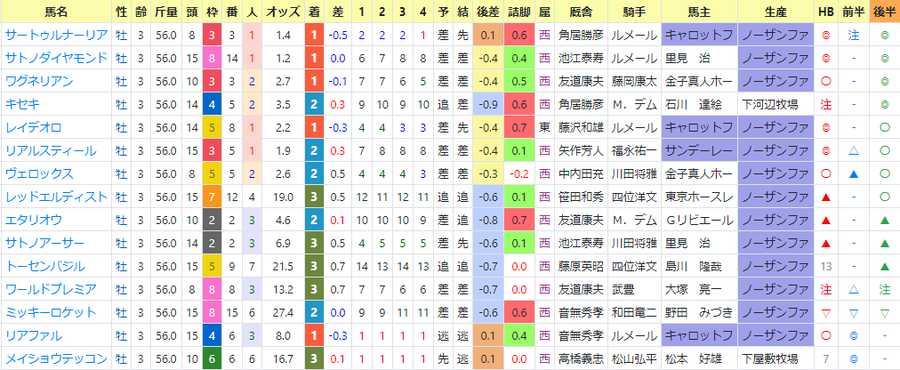
Task: Click blue double-circle 前半 mark in リアファル row
Action: (x=854, y=336)
